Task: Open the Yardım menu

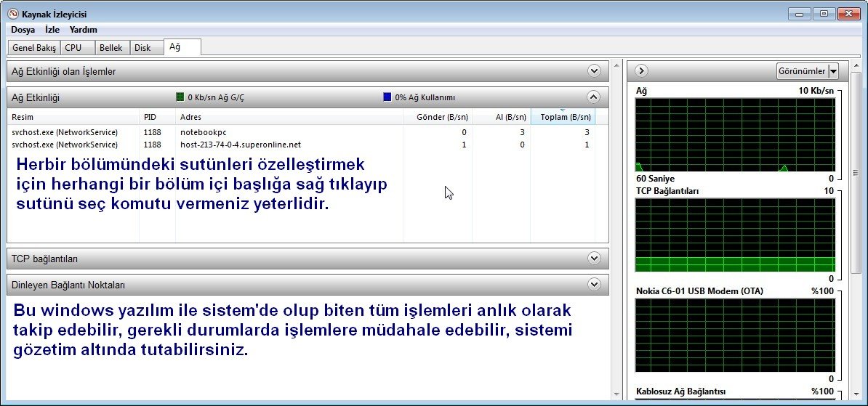Action: (x=83, y=30)
